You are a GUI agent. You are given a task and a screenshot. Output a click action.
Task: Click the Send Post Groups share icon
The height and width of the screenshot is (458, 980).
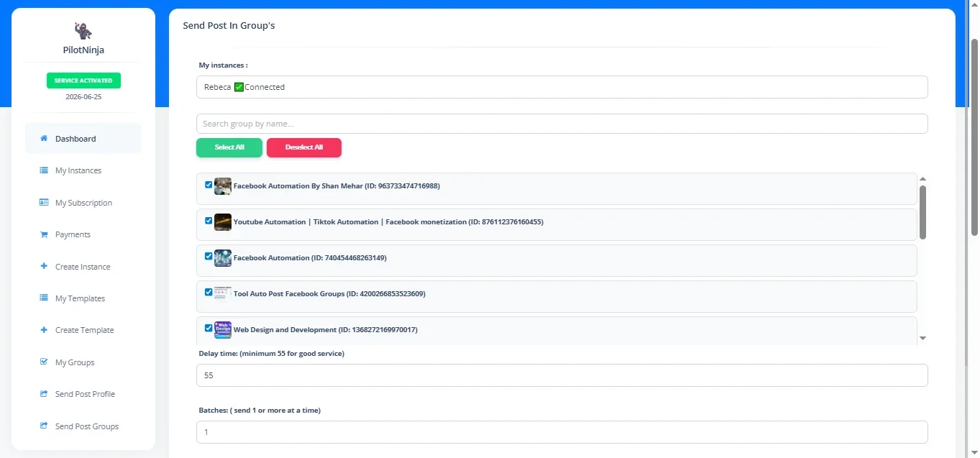click(x=44, y=426)
